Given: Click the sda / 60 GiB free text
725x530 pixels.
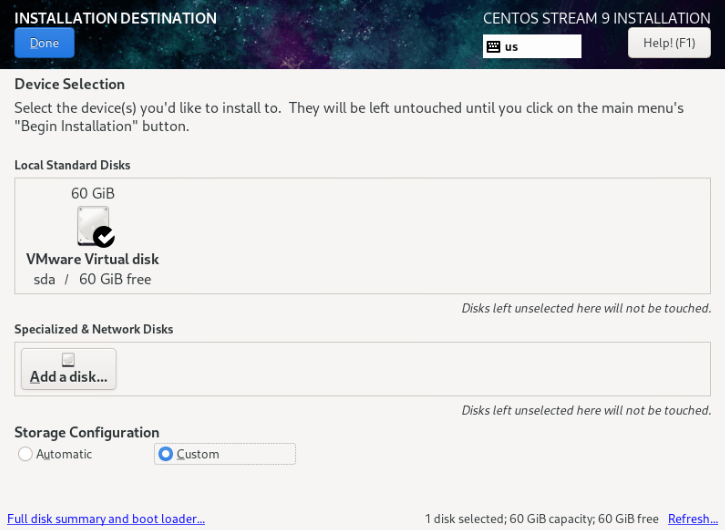Looking at the screenshot, I should [92, 279].
